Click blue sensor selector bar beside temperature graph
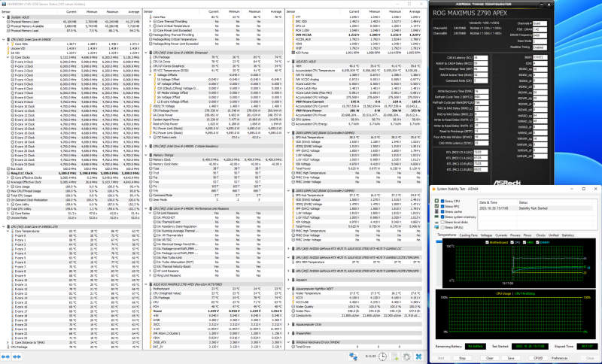 click(x=439, y=241)
